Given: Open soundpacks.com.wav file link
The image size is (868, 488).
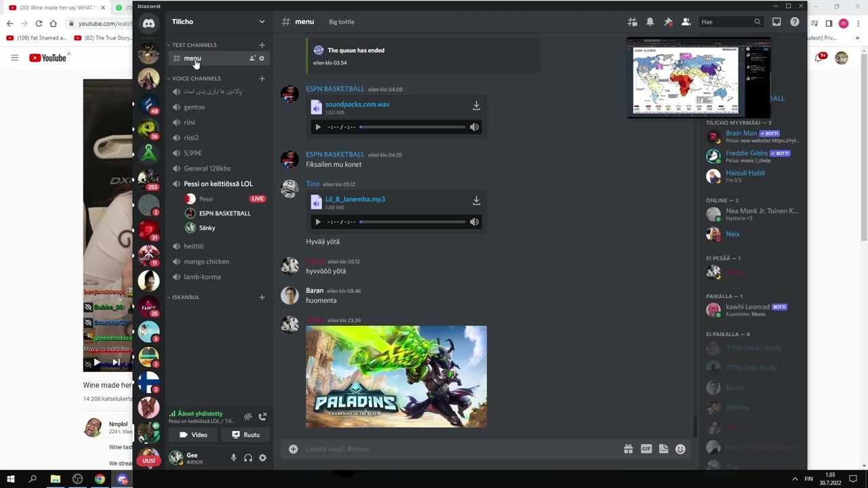Looking at the screenshot, I should [x=357, y=104].
